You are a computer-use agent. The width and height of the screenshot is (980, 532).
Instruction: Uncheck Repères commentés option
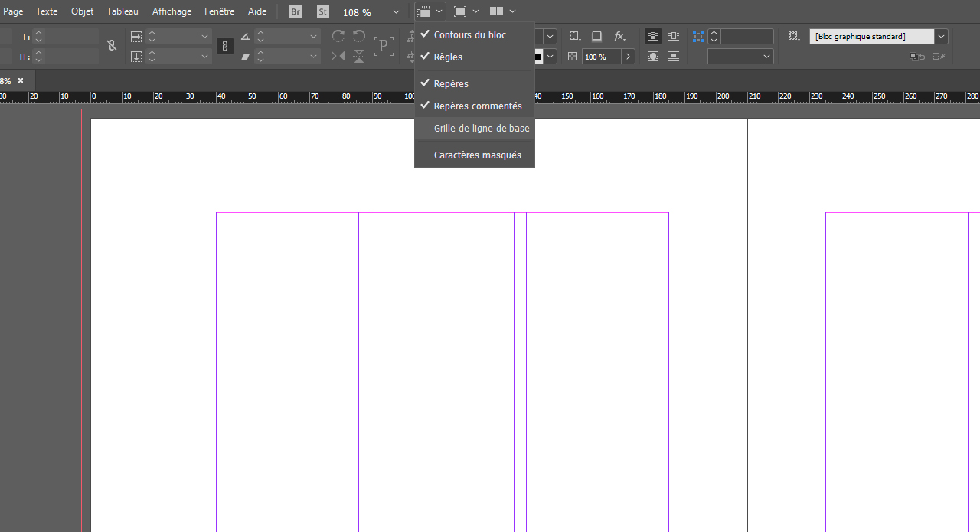(475, 106)
